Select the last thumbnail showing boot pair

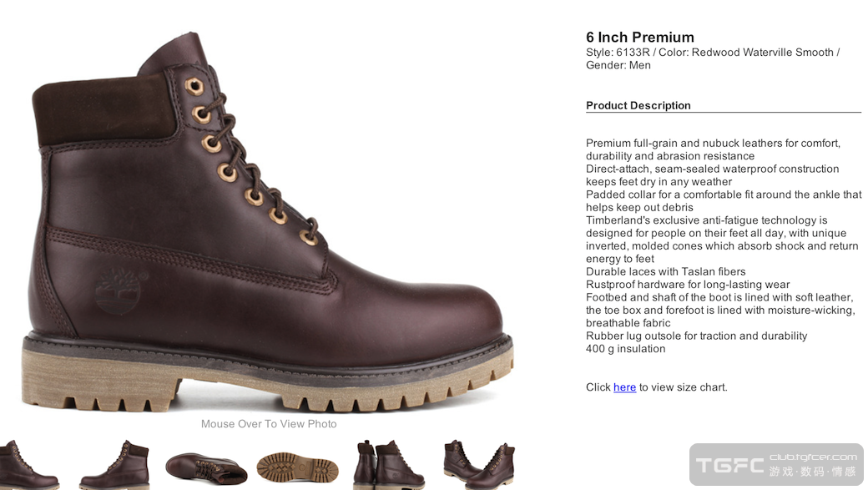pyautogui.click(x=478, y=464)
